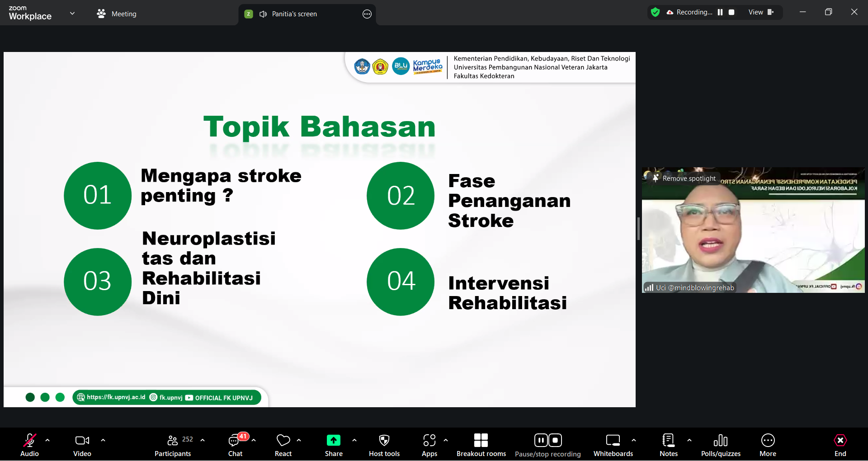Open Host tools shield icon

[x=384, y=445]
